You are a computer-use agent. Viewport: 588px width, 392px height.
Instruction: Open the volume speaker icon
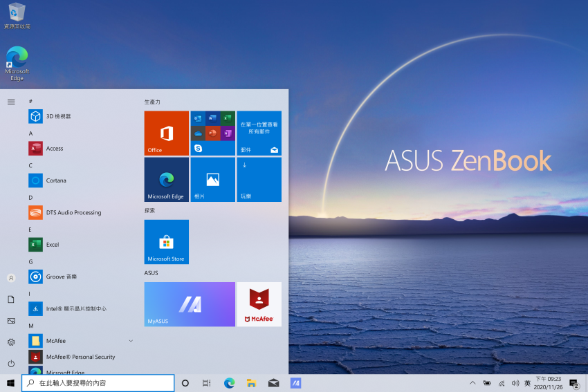coord(515,383)
